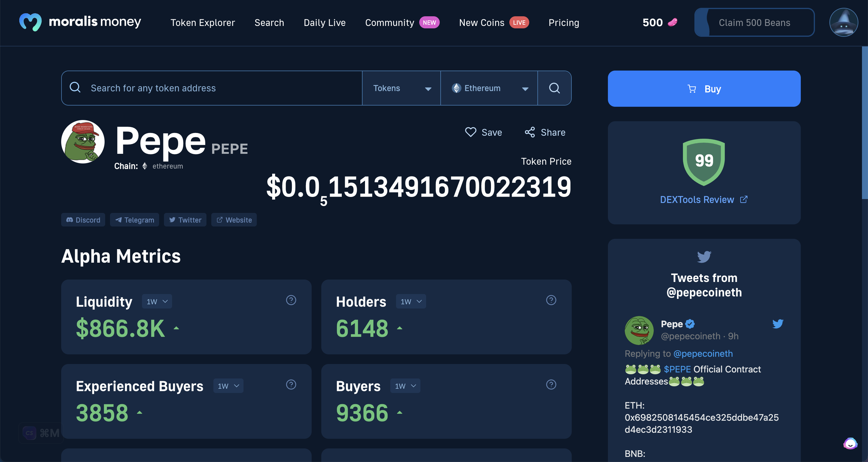This screenshot has width=868, height=462.
Task: Click the search magnifier icon in search bar
Action: [554, 88]
